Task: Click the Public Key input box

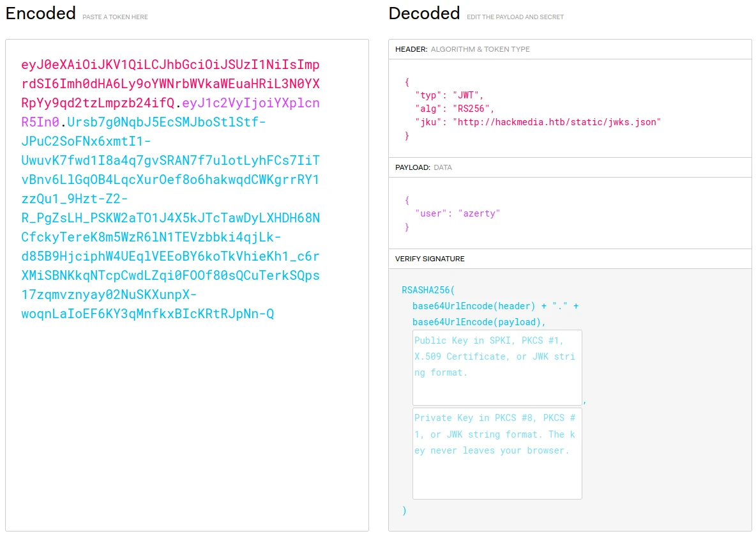Action: [x=497, y=367]
